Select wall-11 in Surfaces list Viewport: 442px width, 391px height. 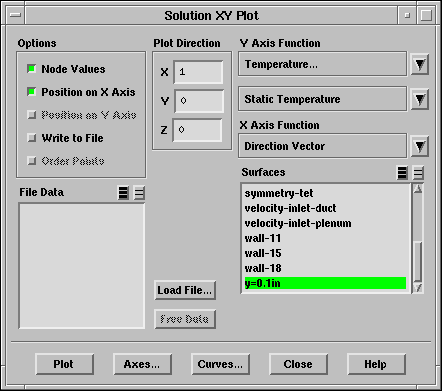325,238
